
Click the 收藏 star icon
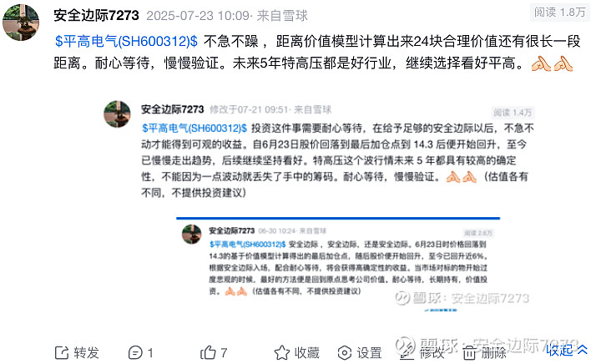click(x=281, y=352)
